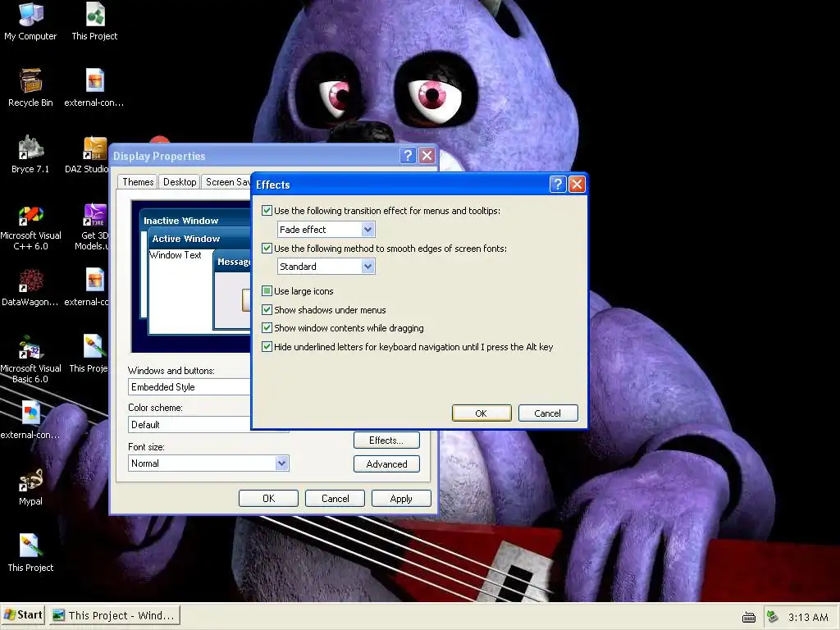840x630 pixels.
Task: Select This Project icon below Mypal
Action: click(30, 553)
